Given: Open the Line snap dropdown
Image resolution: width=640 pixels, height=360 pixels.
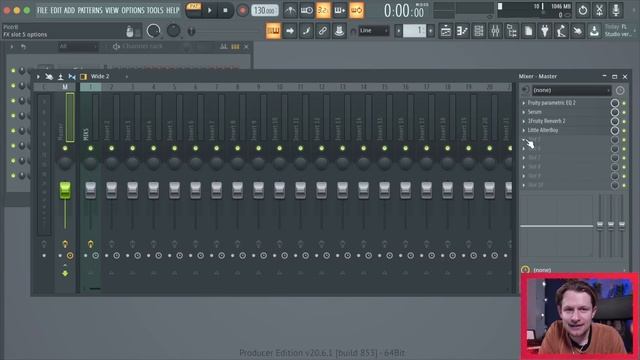Looking at the screenshot, I should pos(374,31).
